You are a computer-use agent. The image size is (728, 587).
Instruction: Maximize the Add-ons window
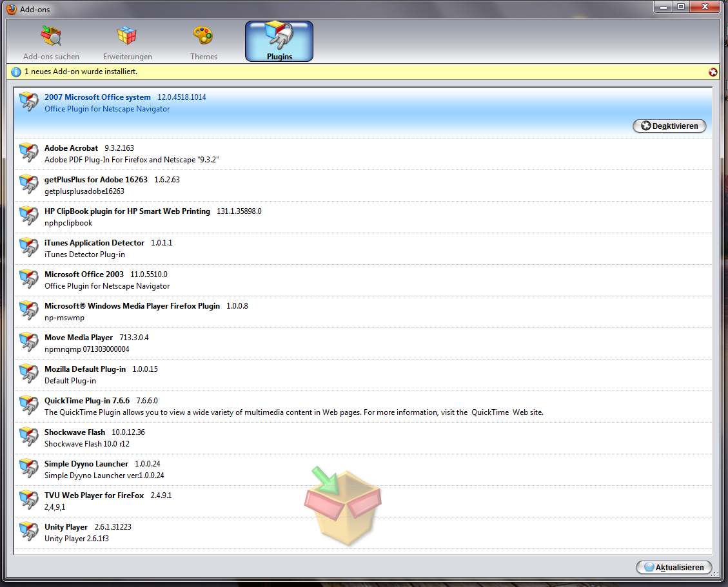point(681,6)
